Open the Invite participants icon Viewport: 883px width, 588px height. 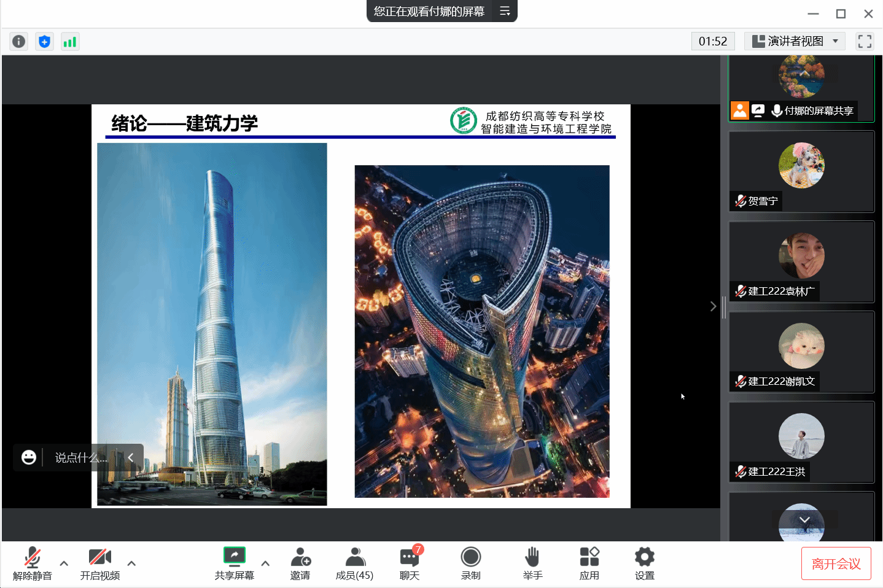click(x=300, y=563)
